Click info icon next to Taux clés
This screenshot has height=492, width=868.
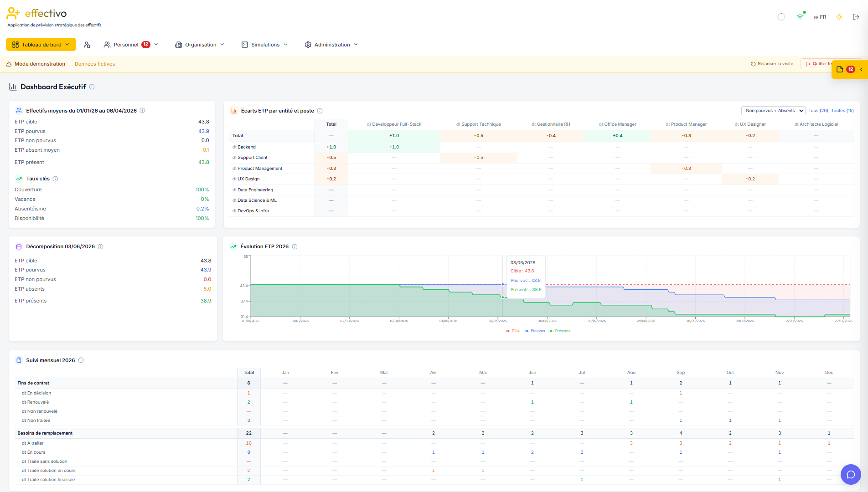pos(56,179)
